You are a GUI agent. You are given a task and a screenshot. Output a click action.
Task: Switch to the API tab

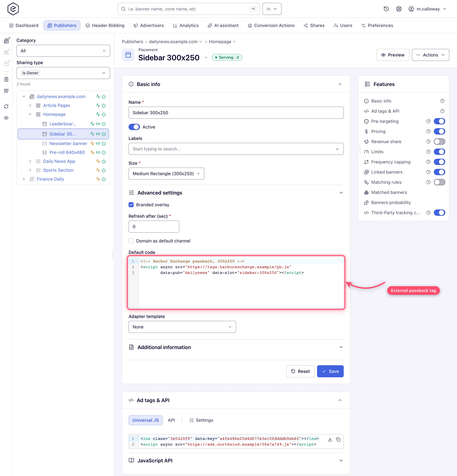(x=171, y=420)
